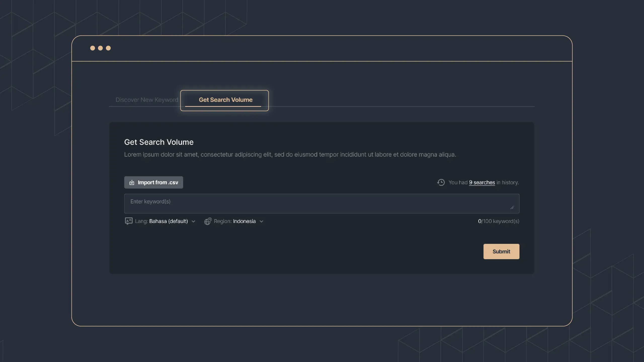This screenshot has height=362, width=644.
Task: Select the Get Search Volume tab
Action: (225, 100)
